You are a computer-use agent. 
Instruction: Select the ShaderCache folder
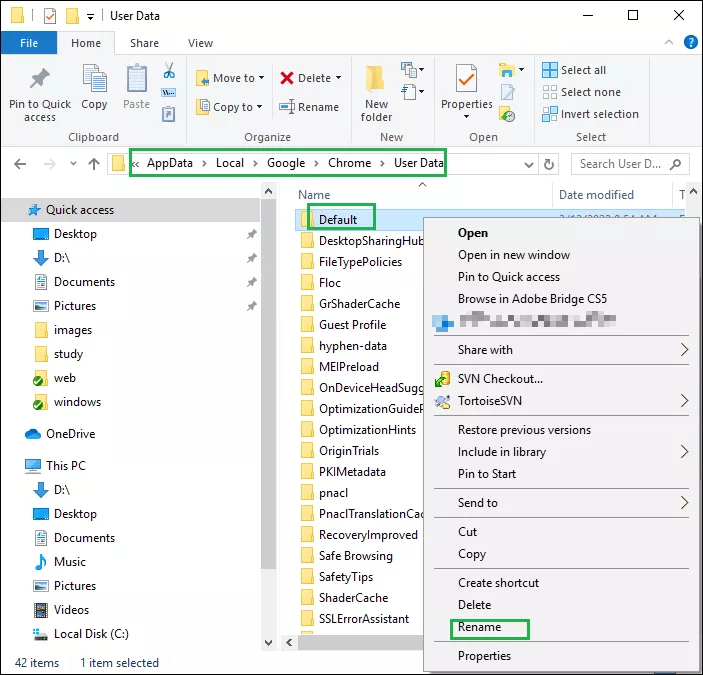coord(353,598)
